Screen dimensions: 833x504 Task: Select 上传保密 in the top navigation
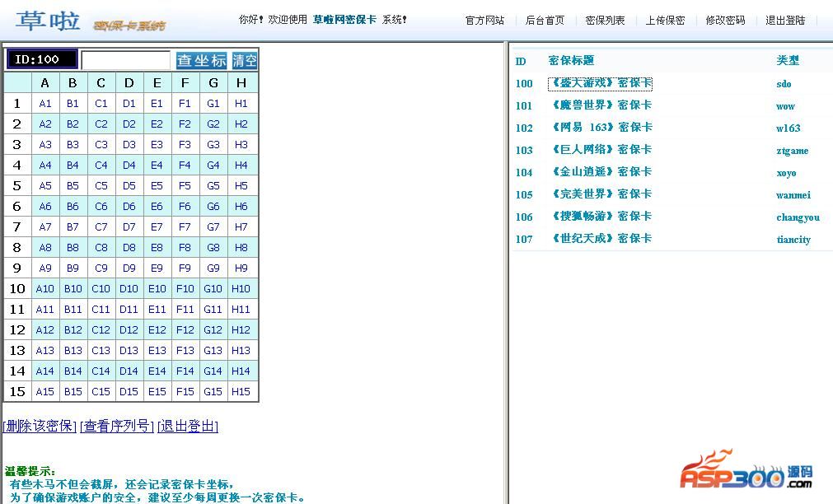pyautogui.click(x=665, y=21)
